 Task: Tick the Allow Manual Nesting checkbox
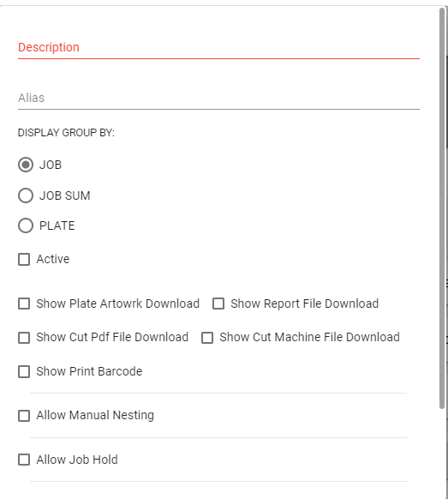[x=24, y=416]
